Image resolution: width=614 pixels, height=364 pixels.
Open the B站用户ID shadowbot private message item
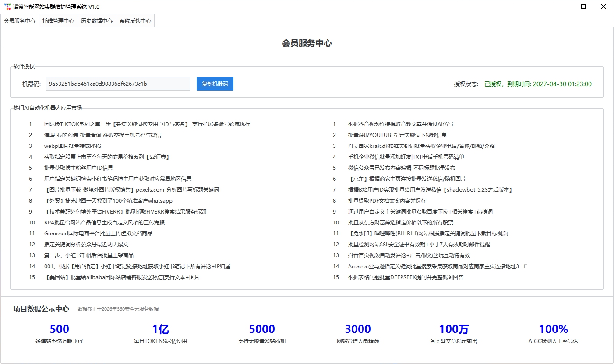[x=430, y=190]
